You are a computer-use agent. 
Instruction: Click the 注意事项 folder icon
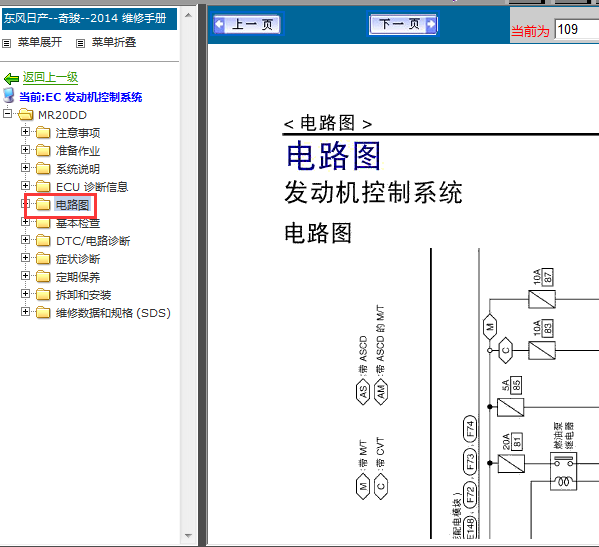(x=43, y=132)
